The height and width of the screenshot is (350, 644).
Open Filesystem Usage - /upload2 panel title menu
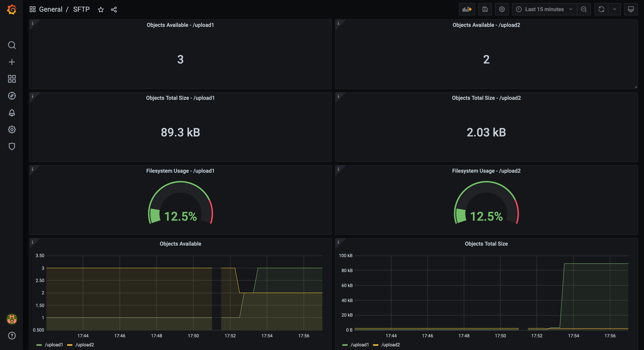tap(486, 171)
